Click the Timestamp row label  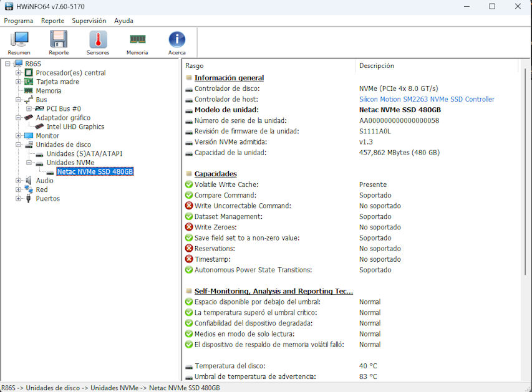[x=213, y=259]
